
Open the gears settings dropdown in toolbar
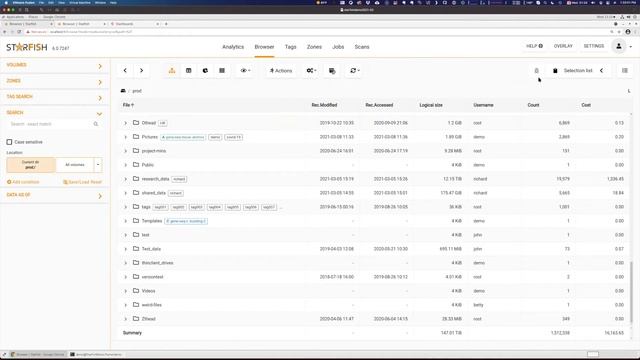coord(311,71)
